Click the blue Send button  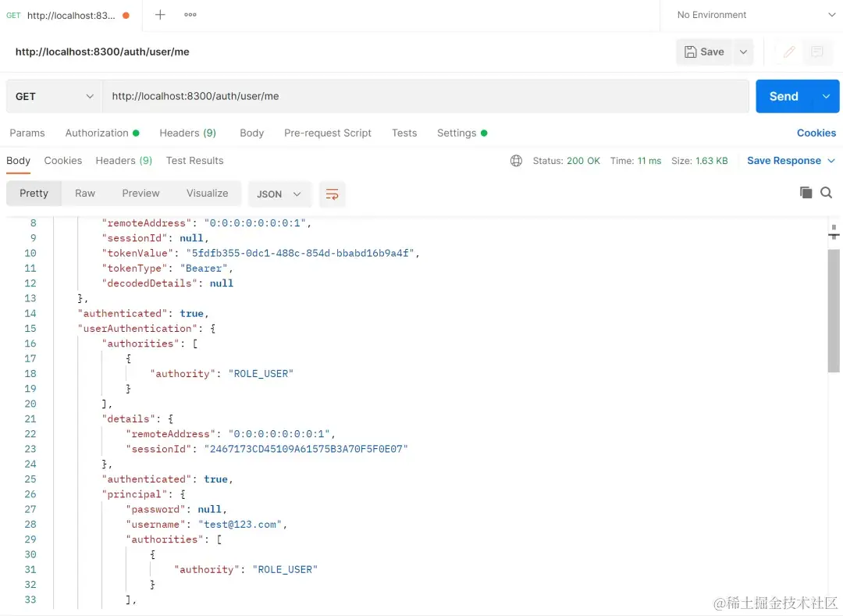click(784, 96)
